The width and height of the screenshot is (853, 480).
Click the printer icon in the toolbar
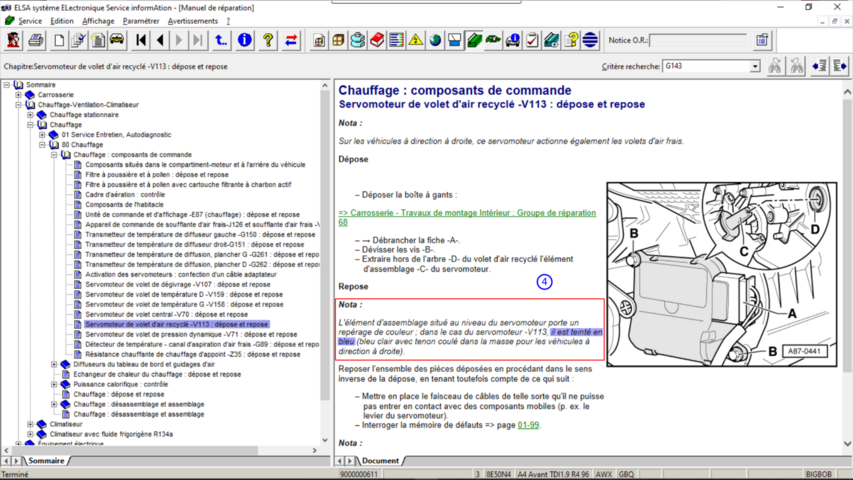click(36, 40)
